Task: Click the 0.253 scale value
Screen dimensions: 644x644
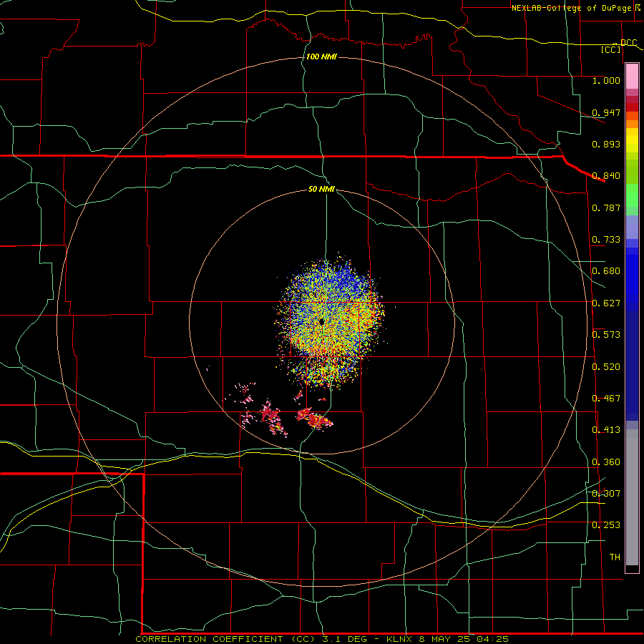Action: (x=606, y=525)
